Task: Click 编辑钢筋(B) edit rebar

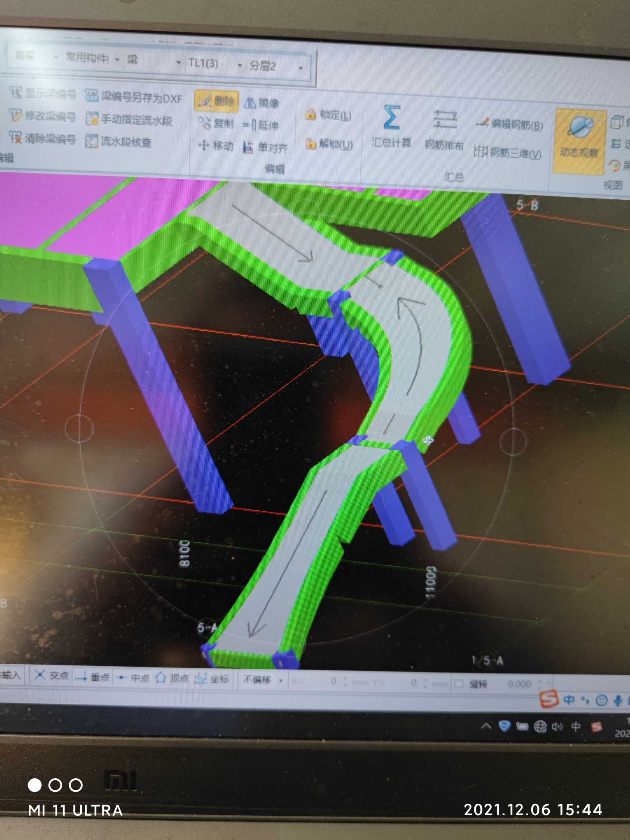Action: (x=509, y=124)
